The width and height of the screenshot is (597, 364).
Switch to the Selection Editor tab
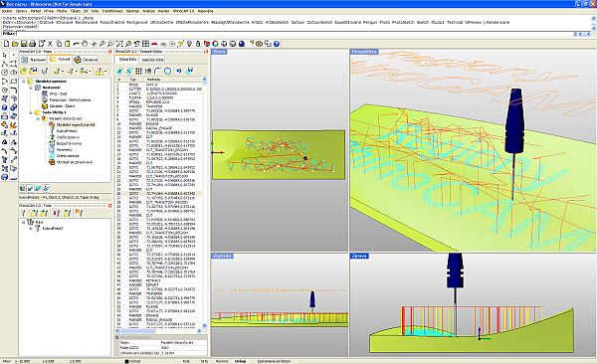[x=152, y=60]
